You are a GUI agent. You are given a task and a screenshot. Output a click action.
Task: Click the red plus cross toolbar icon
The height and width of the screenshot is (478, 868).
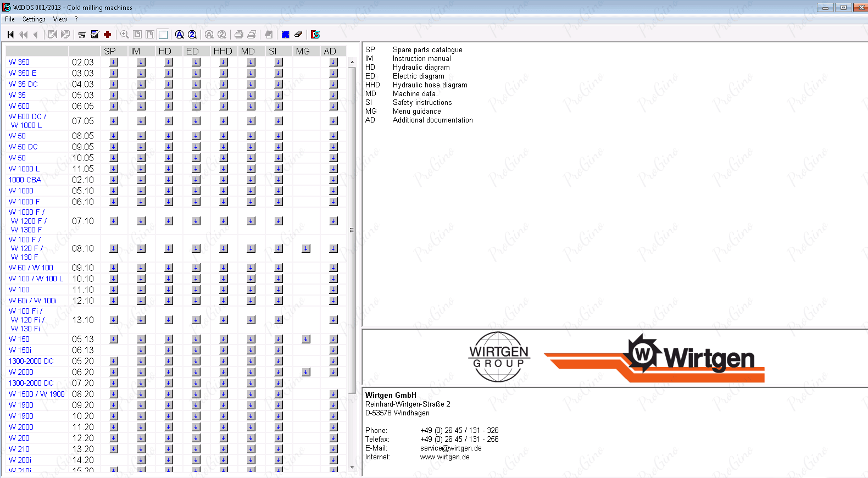tap(108, 35)
